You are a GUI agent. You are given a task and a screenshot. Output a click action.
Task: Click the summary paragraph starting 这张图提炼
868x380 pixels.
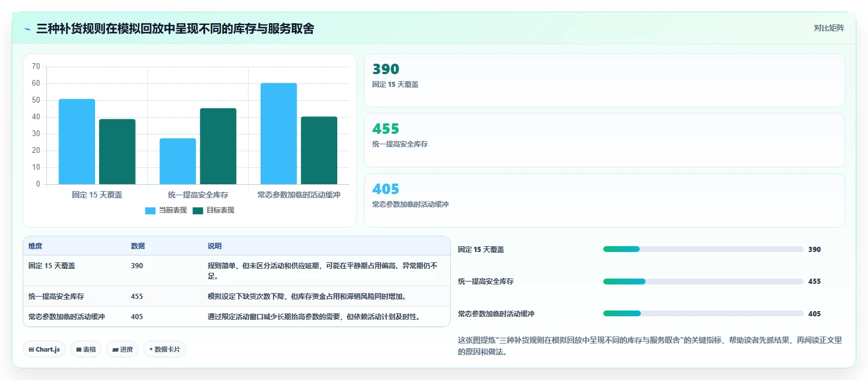[650, 346]
